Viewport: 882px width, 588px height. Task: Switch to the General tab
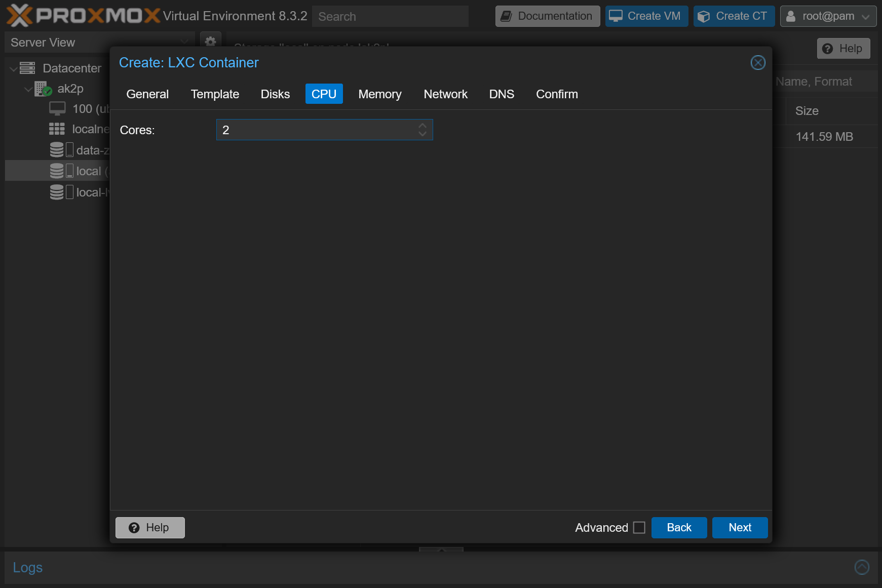point(147,94)
